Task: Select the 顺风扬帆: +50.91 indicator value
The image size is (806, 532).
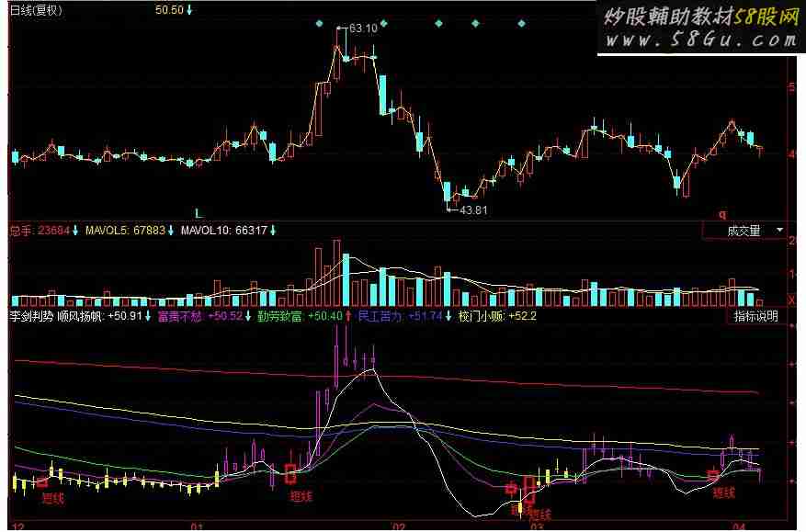Action: coord(99,316)
